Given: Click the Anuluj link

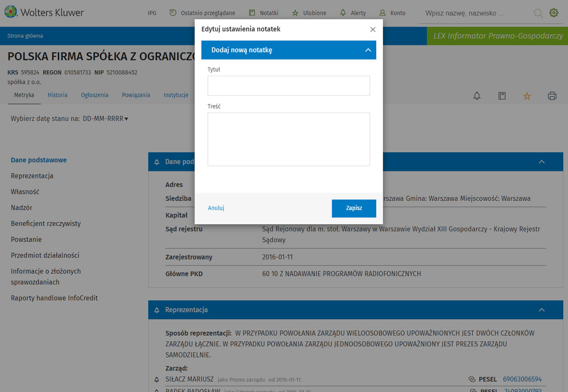Looking at the screenshot, I should tap(216, 208).
